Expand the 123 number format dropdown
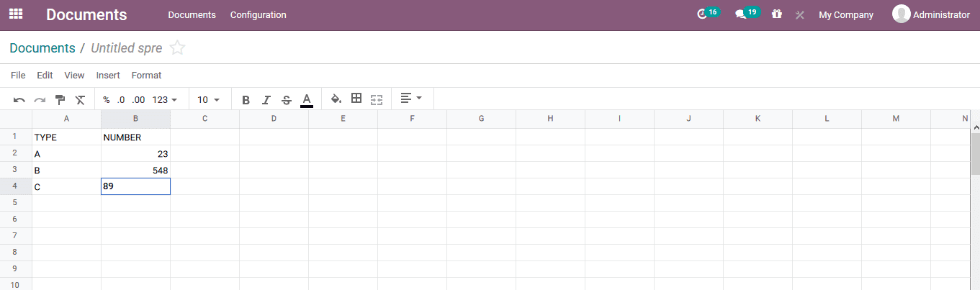980x290 pixels. 165,100
